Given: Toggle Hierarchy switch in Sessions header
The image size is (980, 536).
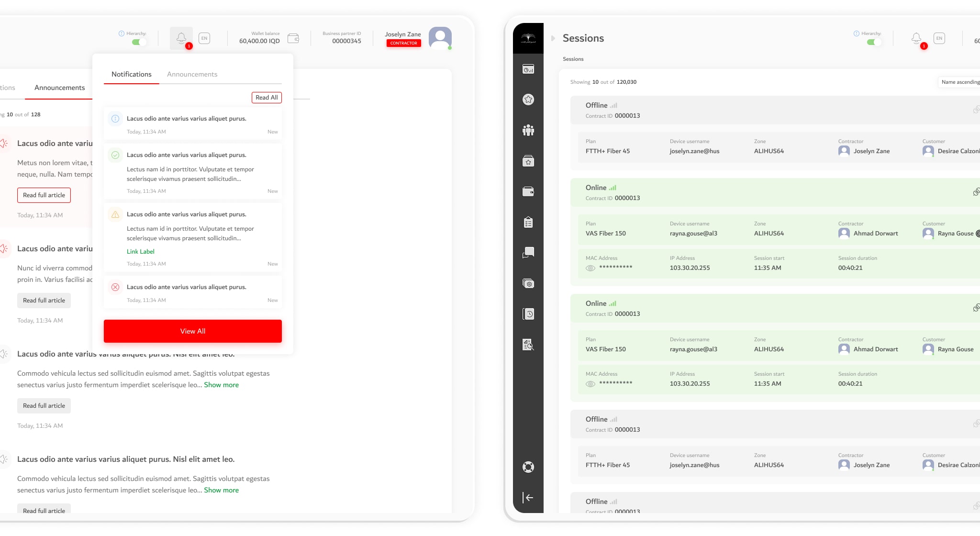Looking at the screenshot, I should point(873,42).
